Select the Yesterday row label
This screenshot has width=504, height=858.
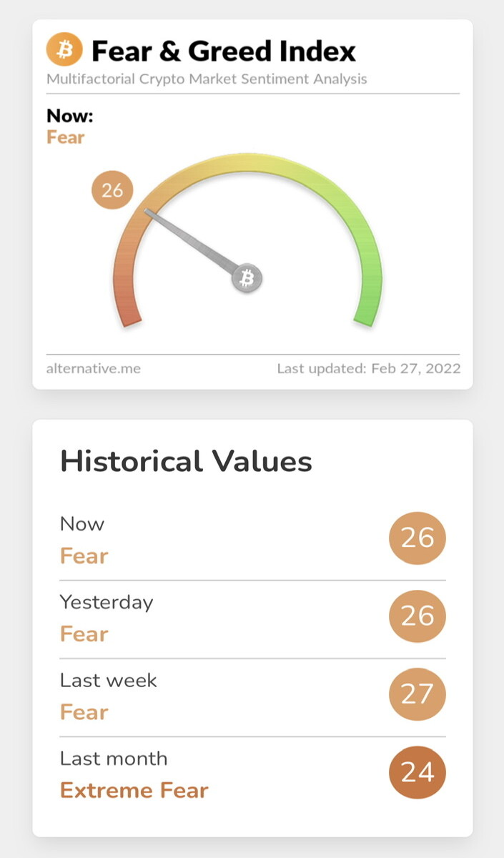[x=107, y=603]
